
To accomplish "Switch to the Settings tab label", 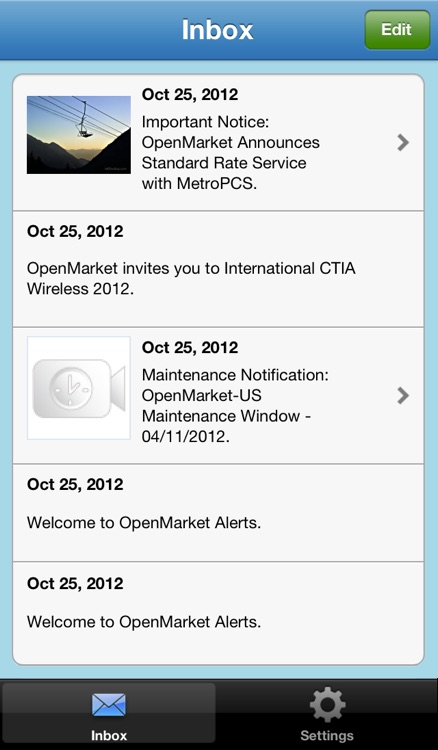I will click(327, 735).
